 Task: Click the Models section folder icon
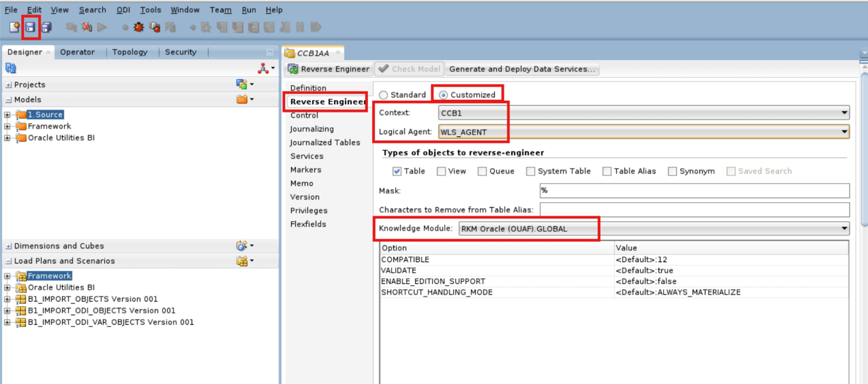point(242,99)
